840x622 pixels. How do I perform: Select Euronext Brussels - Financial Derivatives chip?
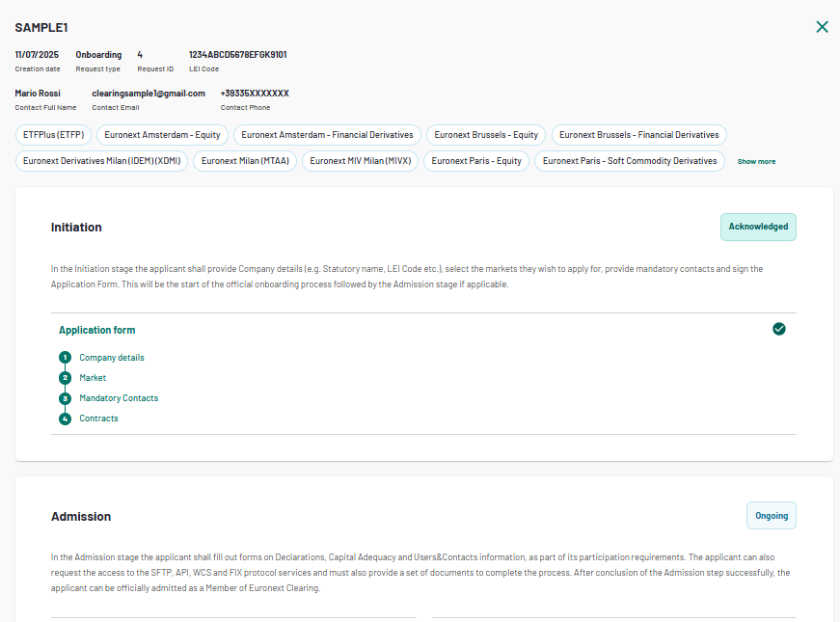tap(639, 135)
